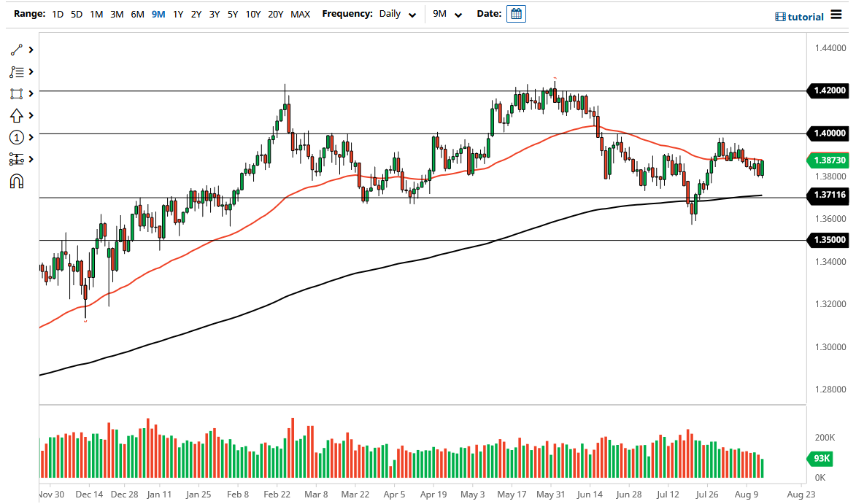Expand the measurement tools submenu arrow
The width and height of the screenshot is (856, 504).
click(x=31, y=159)
